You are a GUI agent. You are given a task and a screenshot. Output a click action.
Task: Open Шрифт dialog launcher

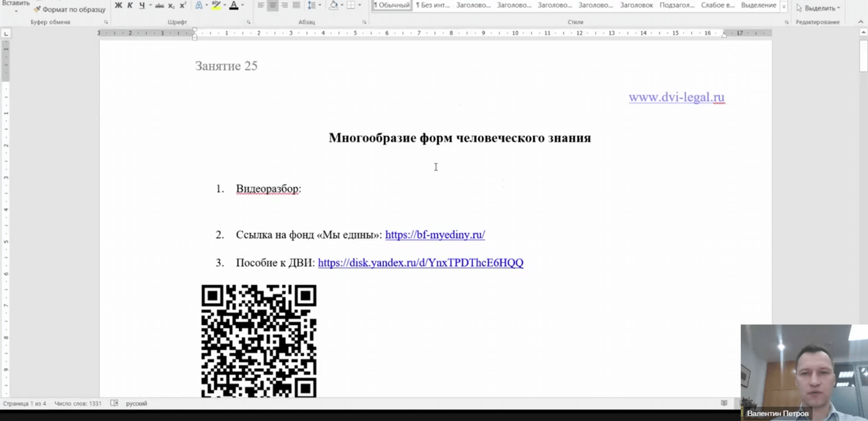pos(249,22)
